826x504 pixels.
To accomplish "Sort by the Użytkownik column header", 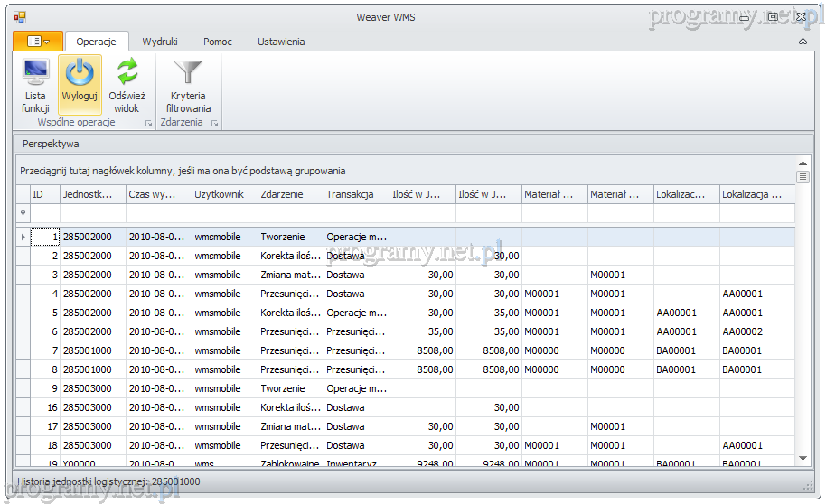I will [x=223, y=194].
